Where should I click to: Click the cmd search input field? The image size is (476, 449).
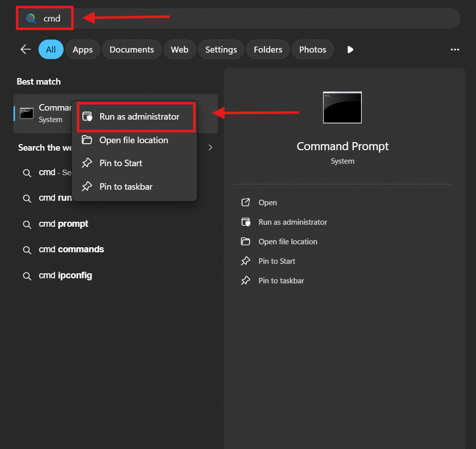239,19
